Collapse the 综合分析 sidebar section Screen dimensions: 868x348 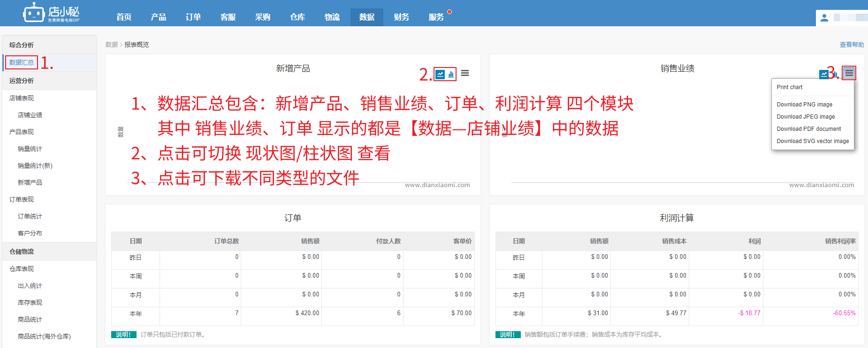(x=49, y=45)
